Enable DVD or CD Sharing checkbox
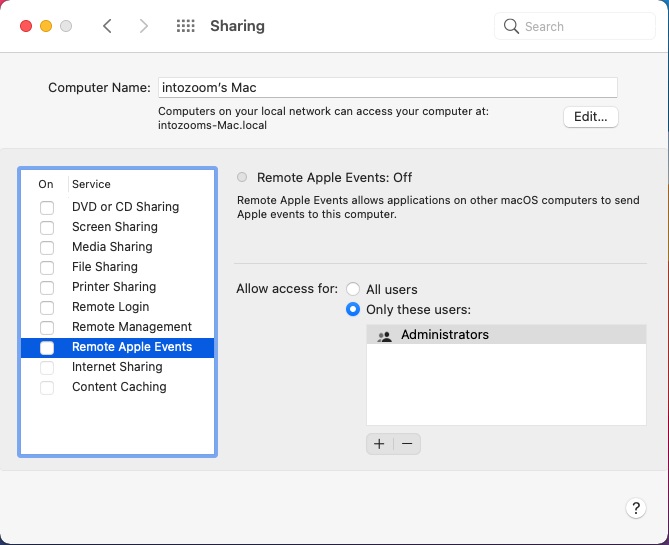 (x=47, y=208)
